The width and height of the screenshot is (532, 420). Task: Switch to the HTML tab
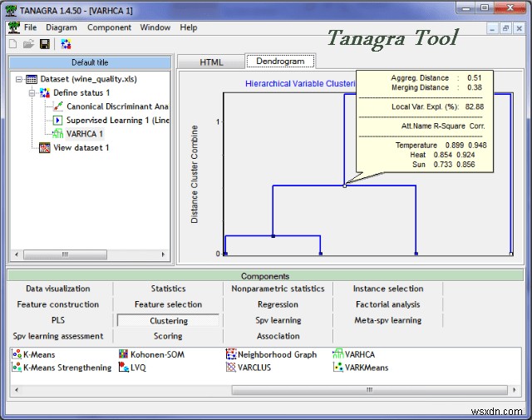coord(211,62)
